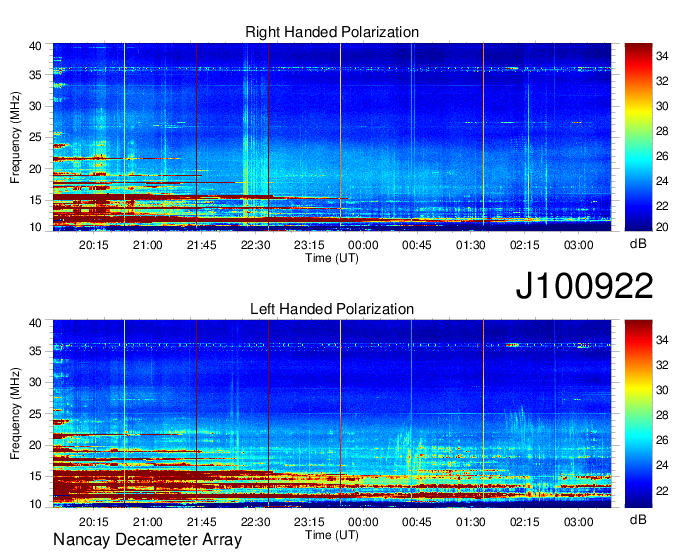The image size is (680, 552).
Task: Click the 00:00 time tick on left-handed plot
Action: pos(363,522)
